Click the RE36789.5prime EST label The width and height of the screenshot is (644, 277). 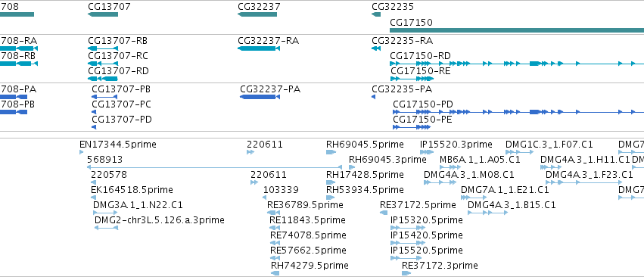(305, 205)
